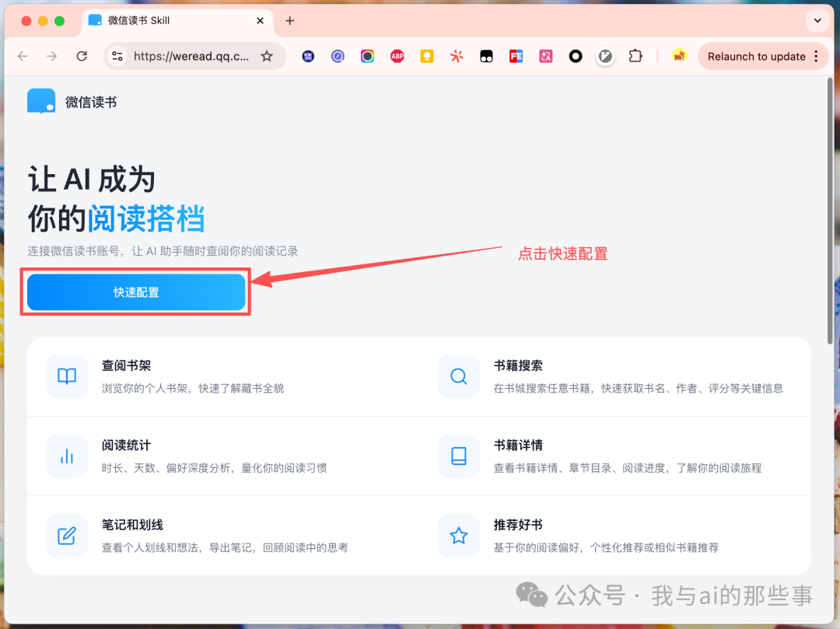Go back with the browser back arrow
840x629 pixels.
tap(23, 56)
